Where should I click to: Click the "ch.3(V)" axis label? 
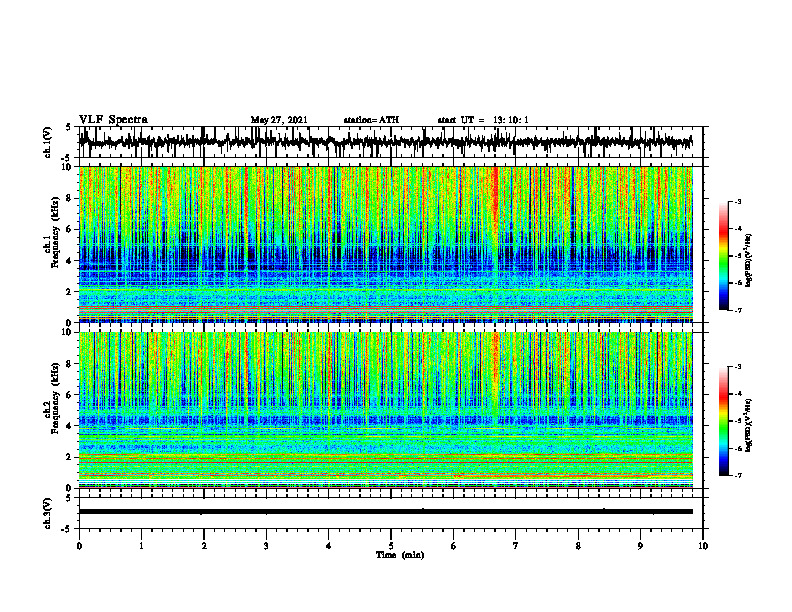point(48,513)
